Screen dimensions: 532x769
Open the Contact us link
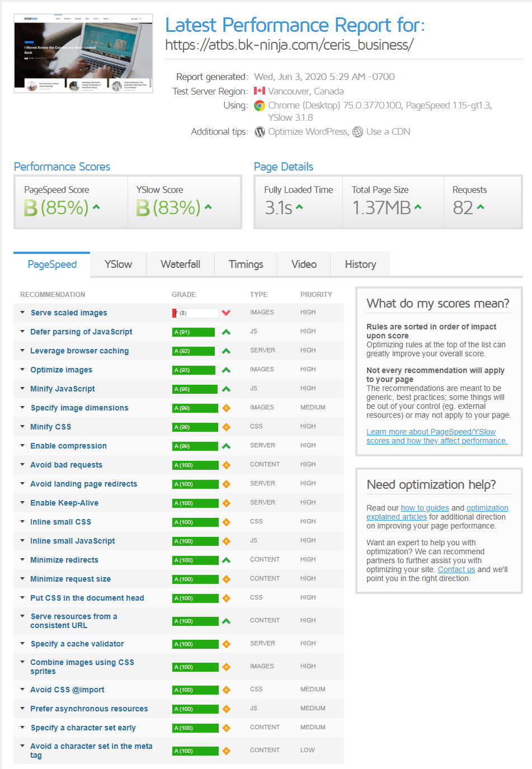pyautogui.click(x=456, y=570)
